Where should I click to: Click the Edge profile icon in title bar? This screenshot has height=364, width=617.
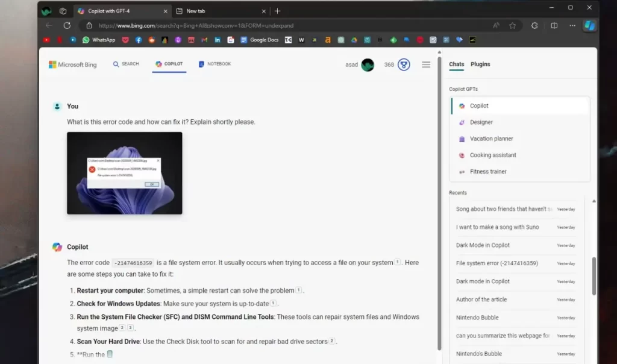[x=46, y=11]
